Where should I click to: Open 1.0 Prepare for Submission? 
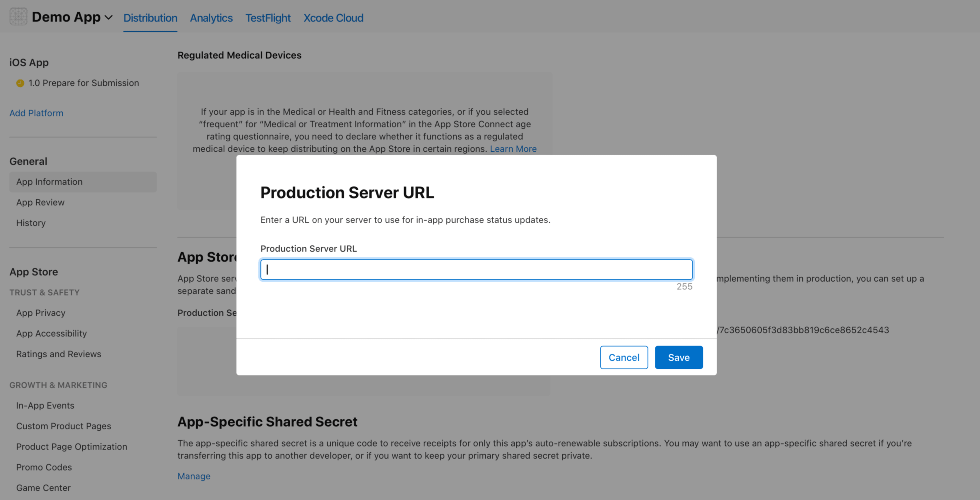tap(83, 83)
